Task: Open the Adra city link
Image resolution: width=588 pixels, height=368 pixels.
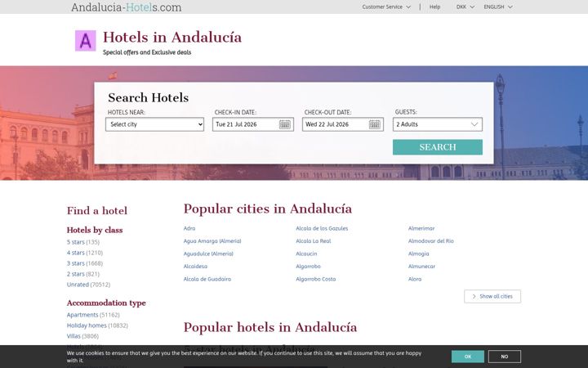Action: 189,228
